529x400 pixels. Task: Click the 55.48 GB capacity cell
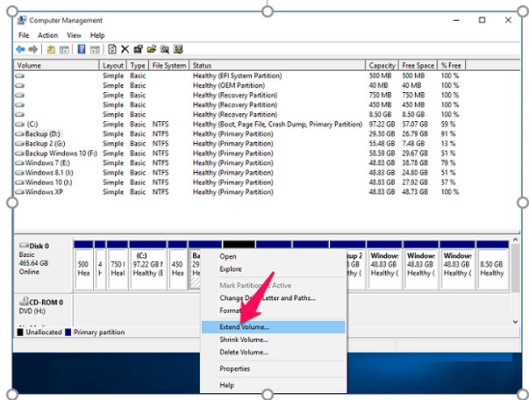[382, 144]
